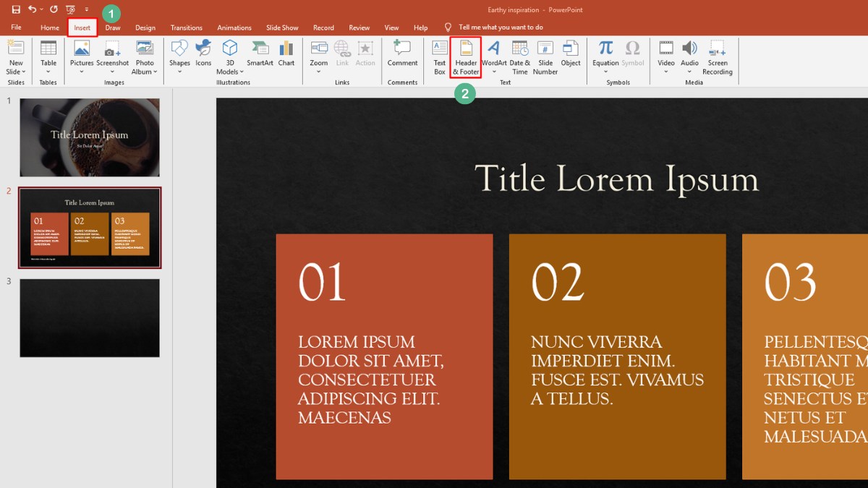Image resolution: width=868 pixels, height=488 pixels.
Task: Click the 01 number in the red box
Action: (322, 282)
